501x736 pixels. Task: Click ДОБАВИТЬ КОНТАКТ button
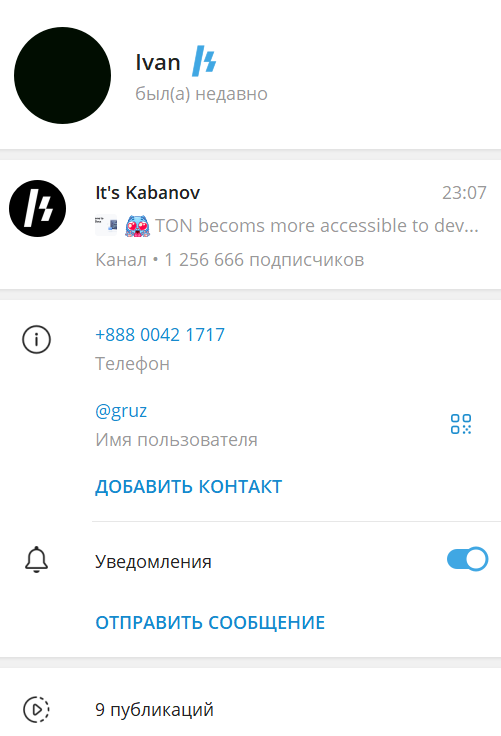189,487
